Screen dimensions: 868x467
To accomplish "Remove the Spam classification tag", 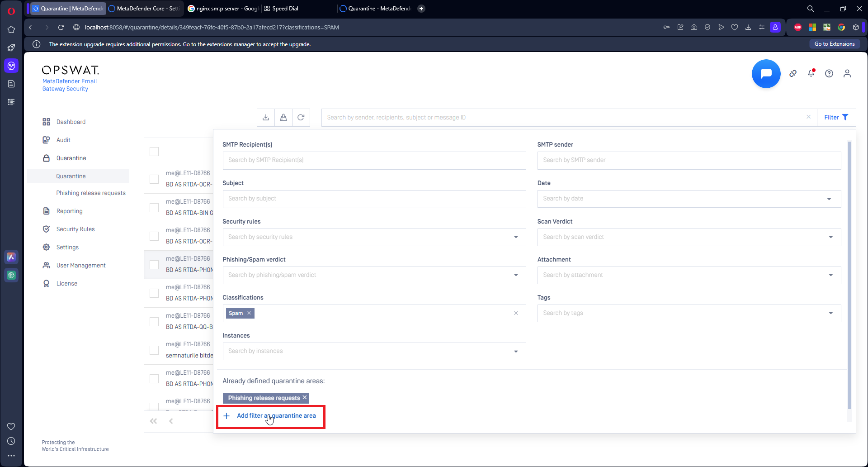I will [x=249, y=313].
